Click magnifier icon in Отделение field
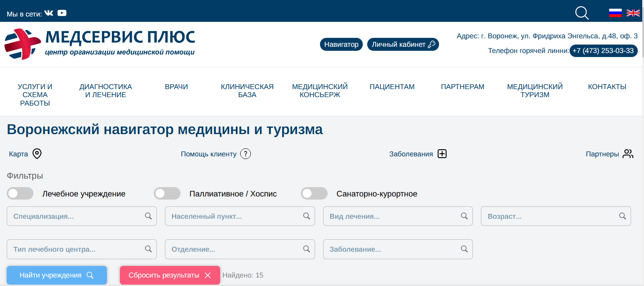This screenshot has width=644, height=286. point(307,249)
